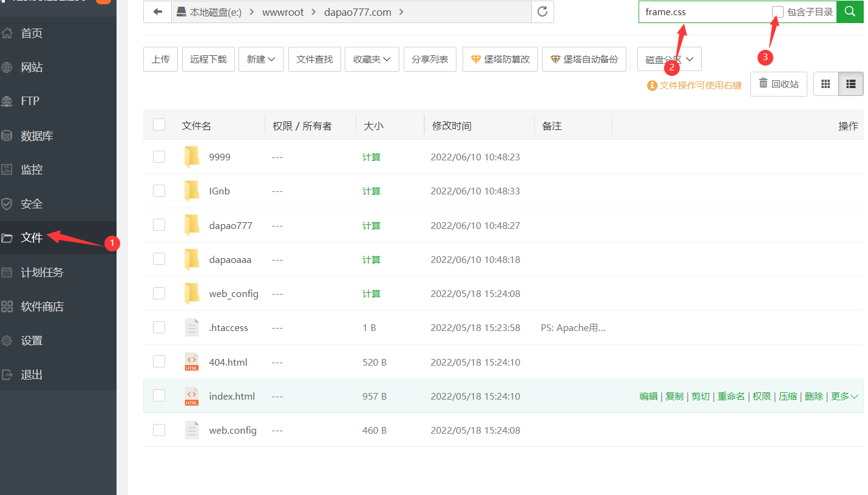The width and height of the screenshot is (868, 495).
Task: Check the box for folder web_config
Action: (x=159, y=293)
